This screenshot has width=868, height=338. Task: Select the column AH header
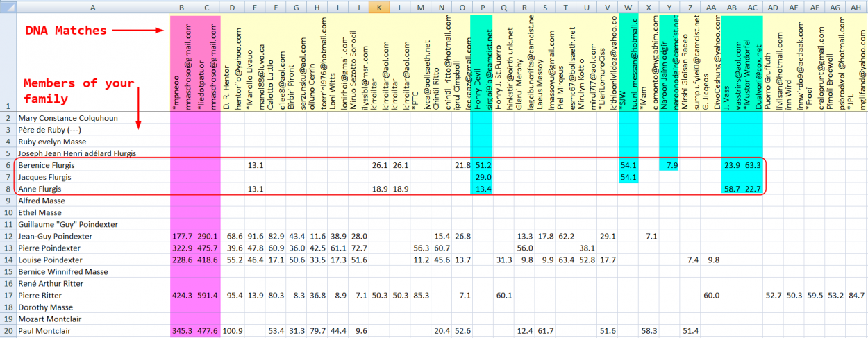856,6
